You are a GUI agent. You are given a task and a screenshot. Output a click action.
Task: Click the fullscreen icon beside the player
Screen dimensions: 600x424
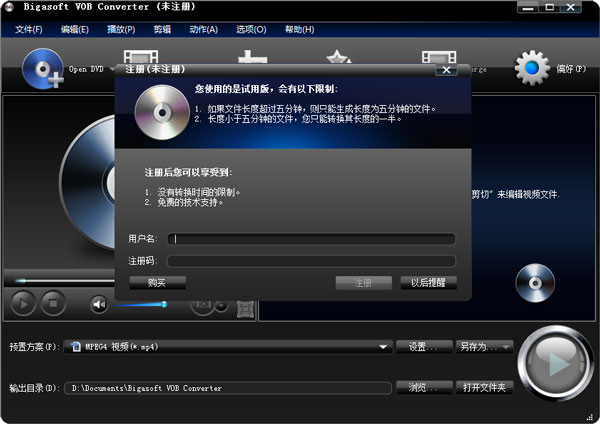[x=243, y=305]
